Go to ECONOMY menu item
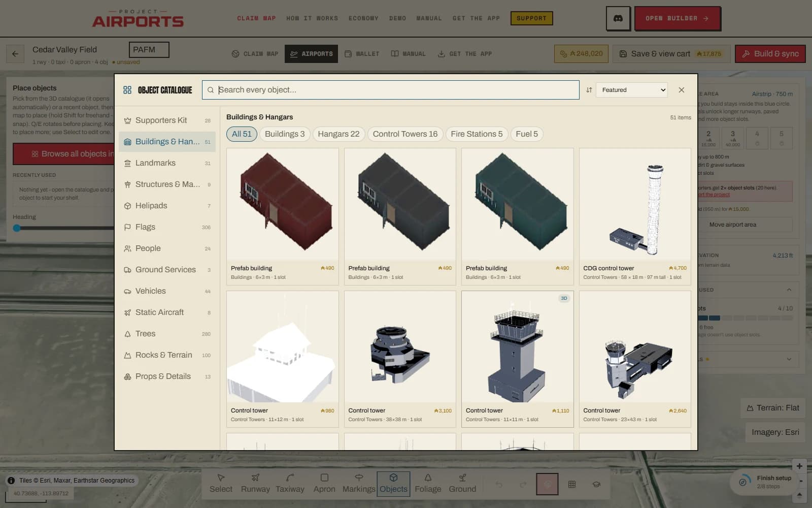This screenshot has height=508, width=812. [363, 18]
